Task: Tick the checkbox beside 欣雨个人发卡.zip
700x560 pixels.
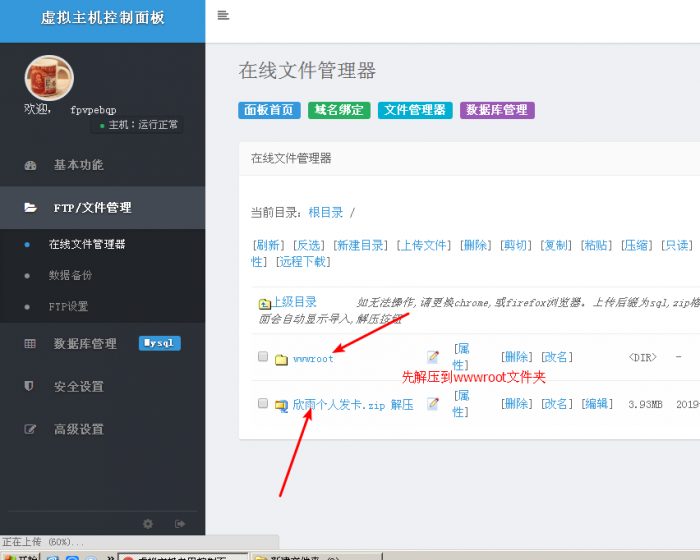Action: (262, 404)
